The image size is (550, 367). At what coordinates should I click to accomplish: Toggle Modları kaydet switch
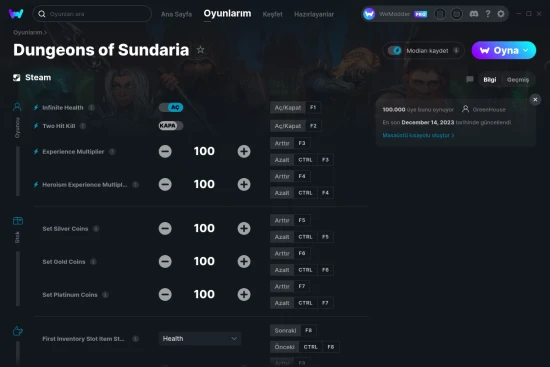click(395, 51)
